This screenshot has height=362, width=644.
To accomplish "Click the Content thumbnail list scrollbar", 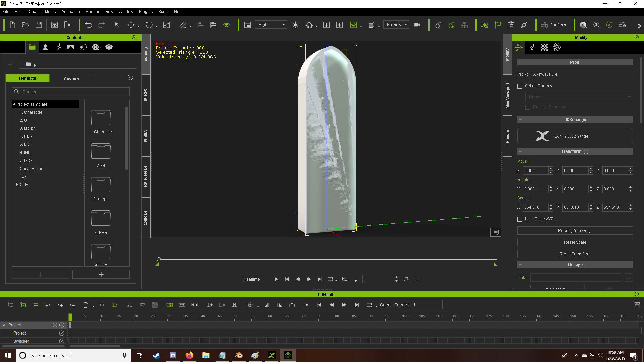I will pyautogui.click(x=126, y=138).
